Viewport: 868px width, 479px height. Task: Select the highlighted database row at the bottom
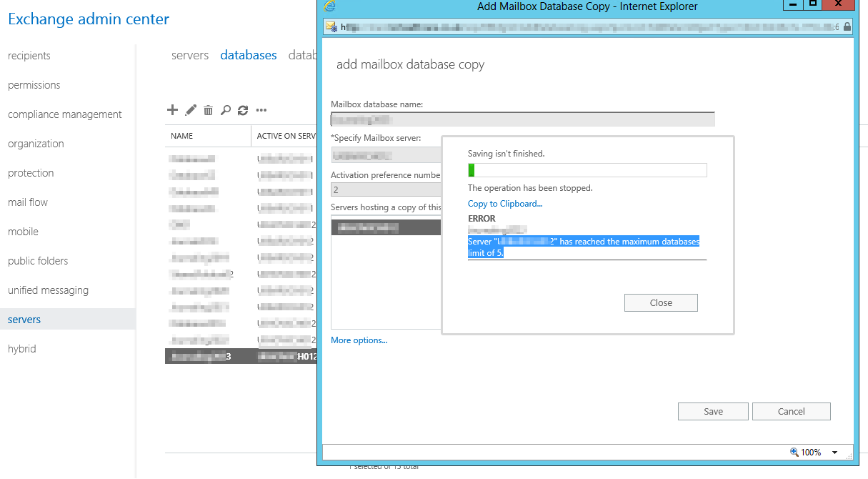[241, 356]
